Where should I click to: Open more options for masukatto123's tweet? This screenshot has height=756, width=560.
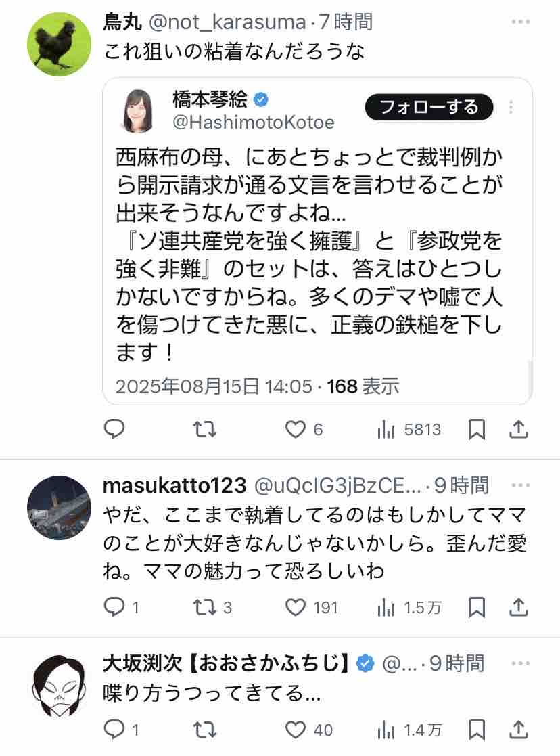click(521, 485)
